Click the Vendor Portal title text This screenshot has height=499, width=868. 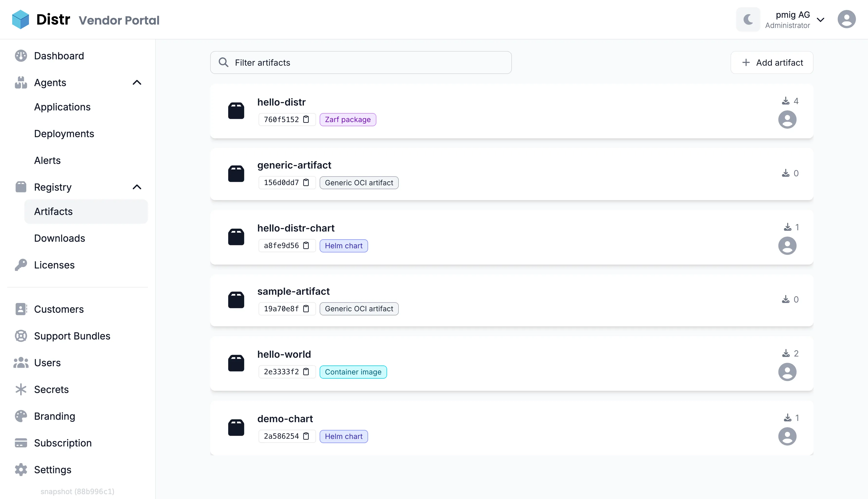(x=119, y=20)
